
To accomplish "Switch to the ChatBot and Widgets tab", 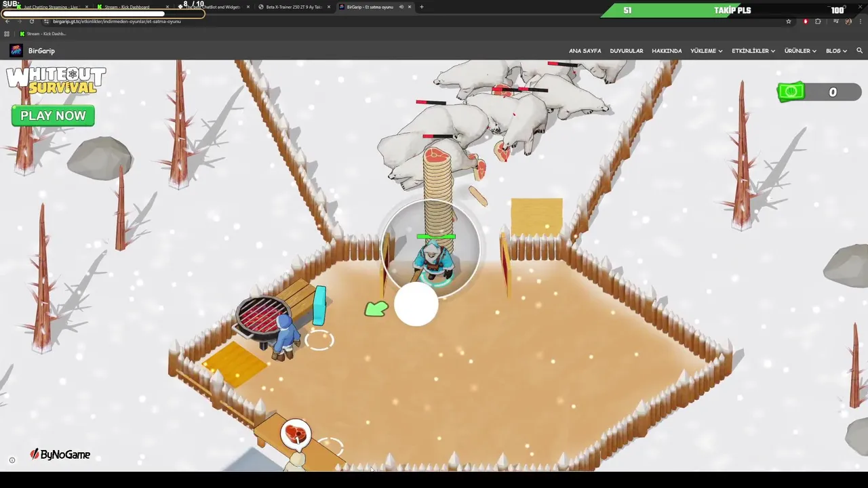I will (212, 7).
